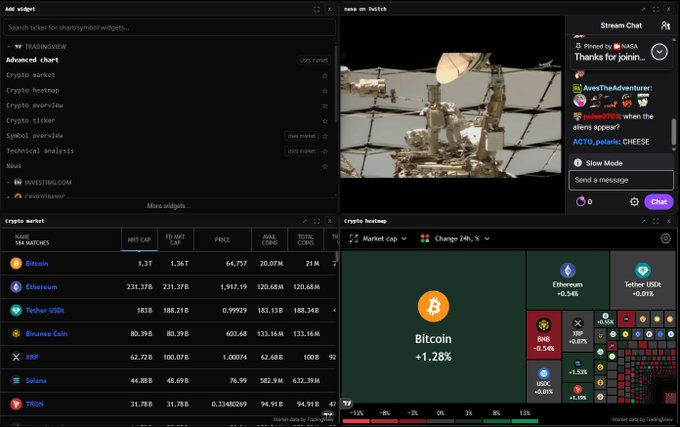Image resolution: width=680 pixels, height=427 pixels.
Task: Click the large Bitcoin heatmap tile
Action: tap(433, 327)
